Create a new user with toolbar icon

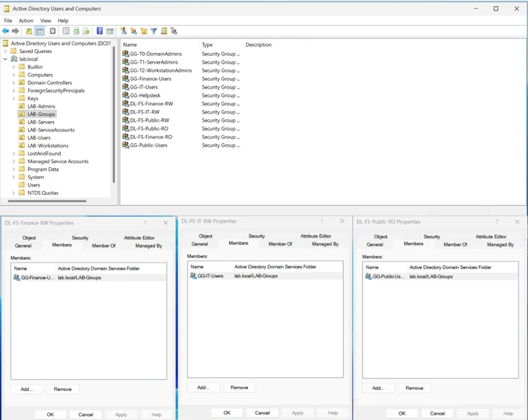[x=123, y=31]
